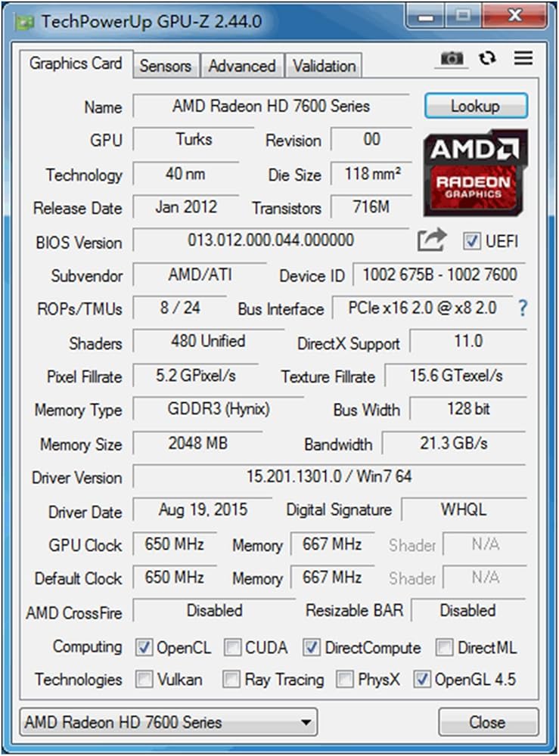Image resolution: width=559 pixels, height=756 pixels.
Task: Click the bus interface question mark
Action: [522, 308]
